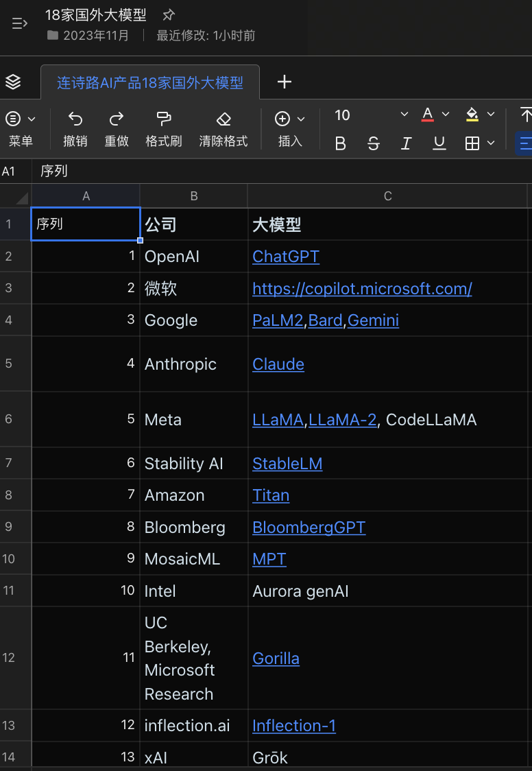Apply the yellow fill color bucket

tap(472, 115)
